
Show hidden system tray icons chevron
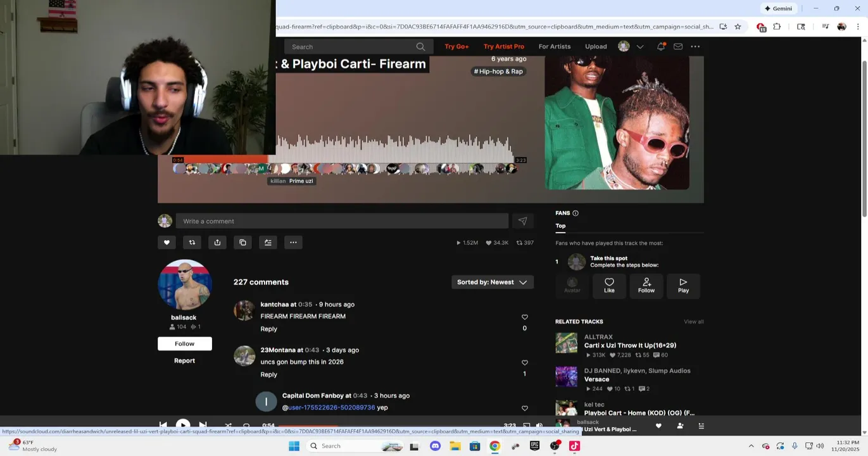point(751,446)
